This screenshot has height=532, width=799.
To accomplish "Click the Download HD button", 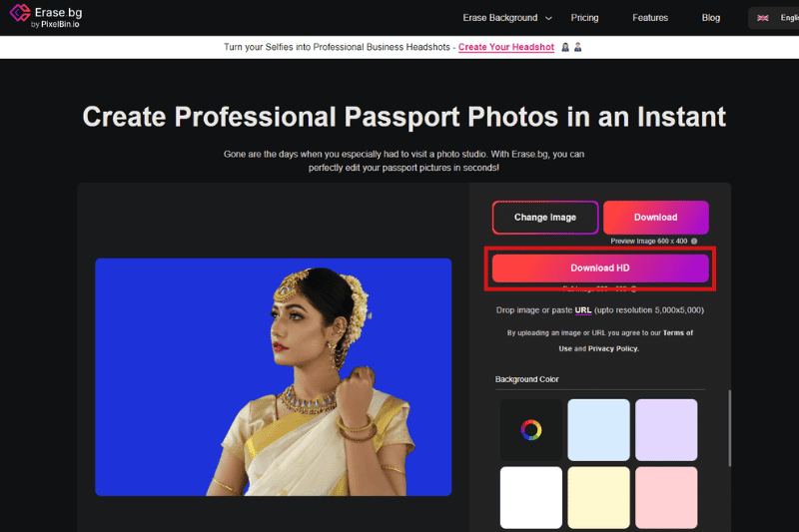I will click(x=599, y=268).
